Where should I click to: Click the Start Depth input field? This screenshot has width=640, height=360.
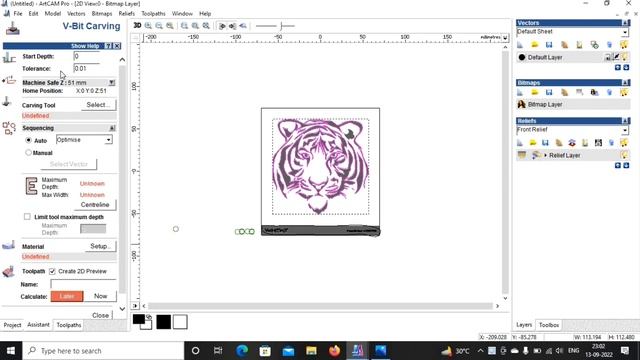click(x=87, y=56)
